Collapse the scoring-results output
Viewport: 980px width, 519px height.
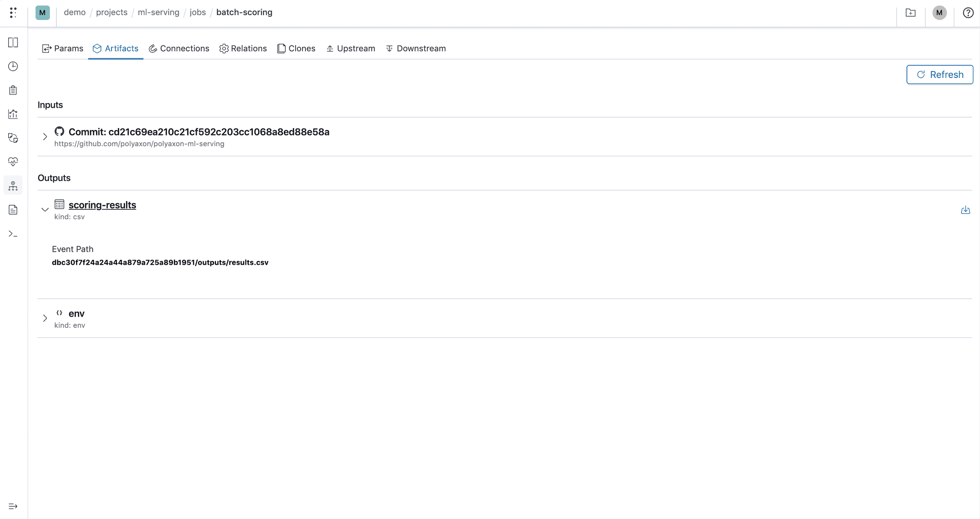coord(45,209)
